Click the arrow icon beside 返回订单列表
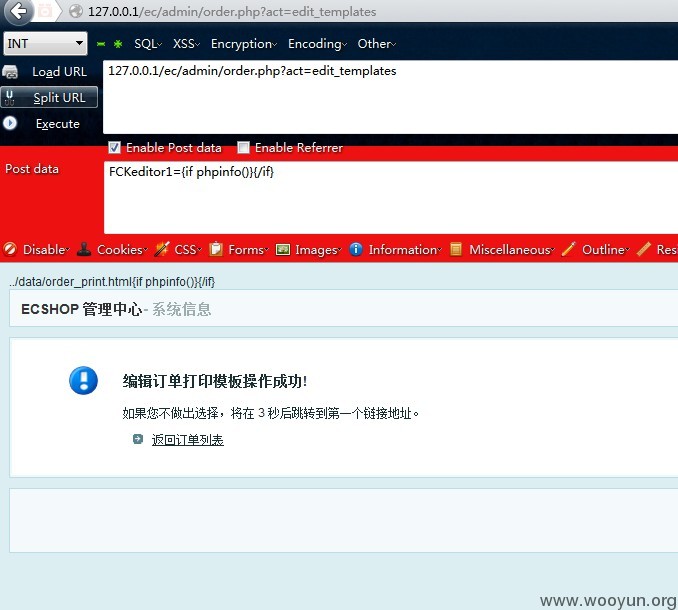The image size is (678, 610). (x=138, y=439)
